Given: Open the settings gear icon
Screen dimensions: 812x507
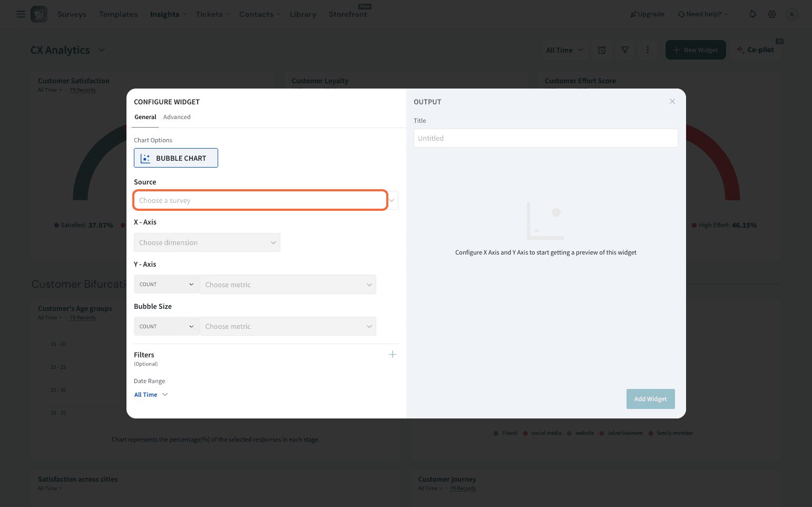Looking at the screenshot, I should click(x=772, y=14).
